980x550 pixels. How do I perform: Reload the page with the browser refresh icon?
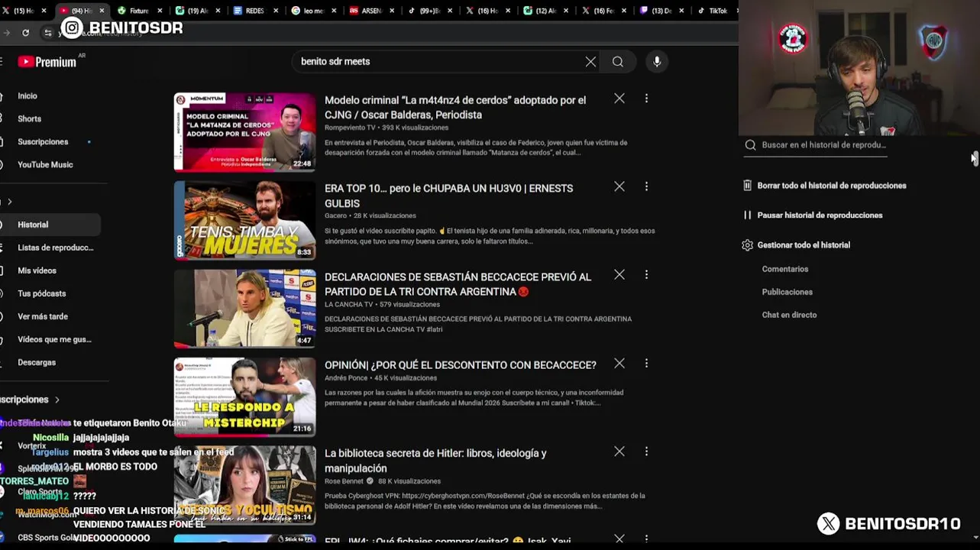point(25,33)
